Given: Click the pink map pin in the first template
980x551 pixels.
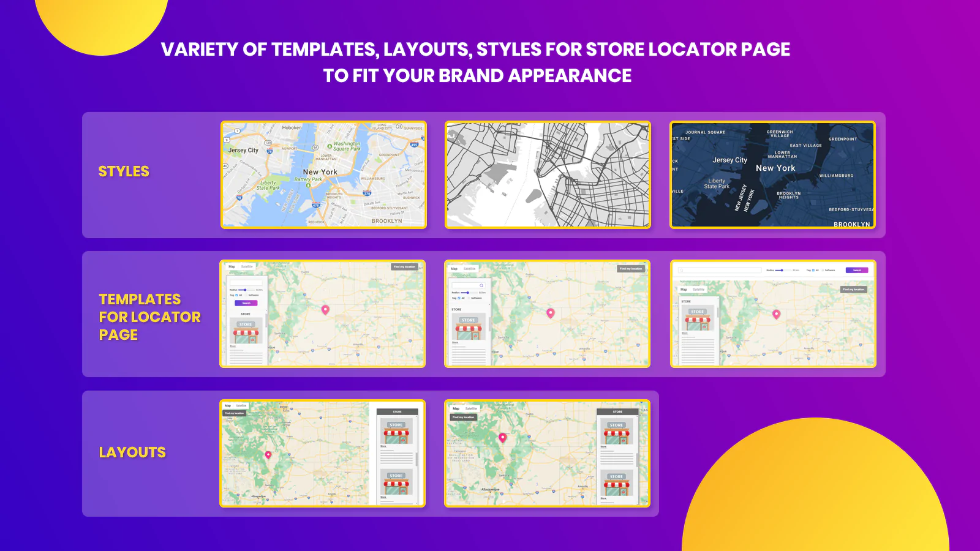Looking at the screenshot, I should (x=325, y=310).
